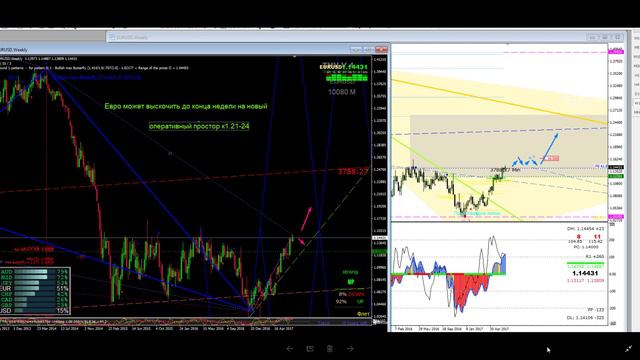The image size is (640, 360).
Task: Click the '8% DOWN' indicator text
Action: coord(351,294)
